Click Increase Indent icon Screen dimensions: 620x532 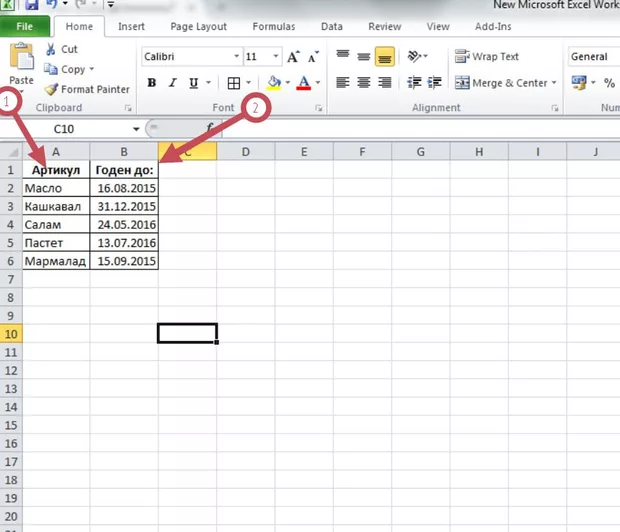[435, 83]
